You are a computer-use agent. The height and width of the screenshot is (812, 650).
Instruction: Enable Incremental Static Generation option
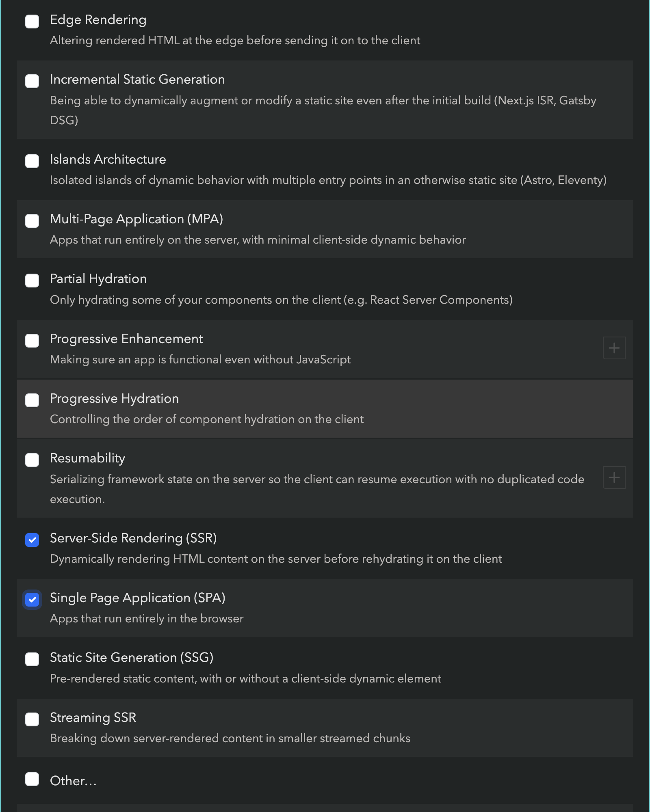[32, 81]
